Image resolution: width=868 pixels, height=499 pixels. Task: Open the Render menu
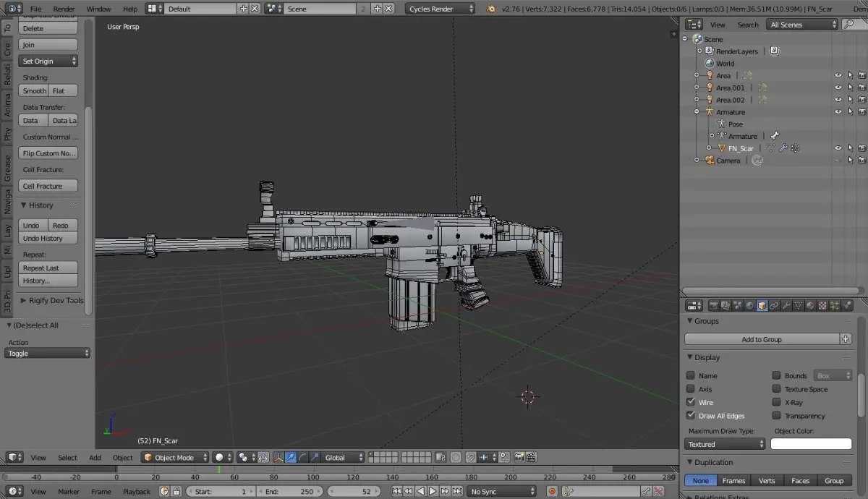point(64,9)
